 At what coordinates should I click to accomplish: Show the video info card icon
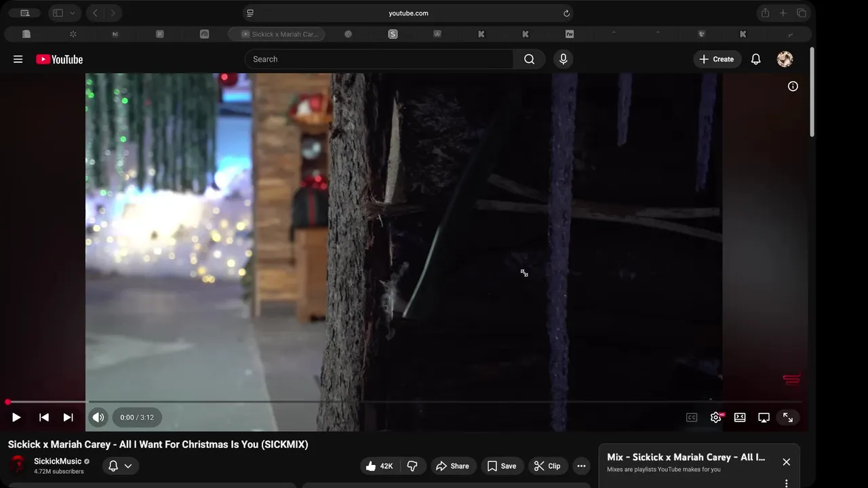pyautogui.click(x=793, y=86)
